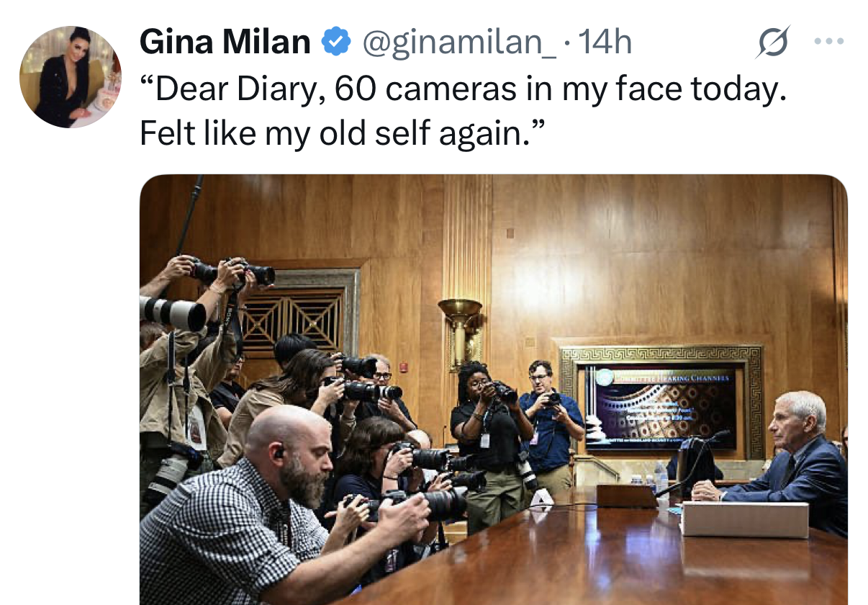
Task: Click the 14h timestamp
Action: 605,43
